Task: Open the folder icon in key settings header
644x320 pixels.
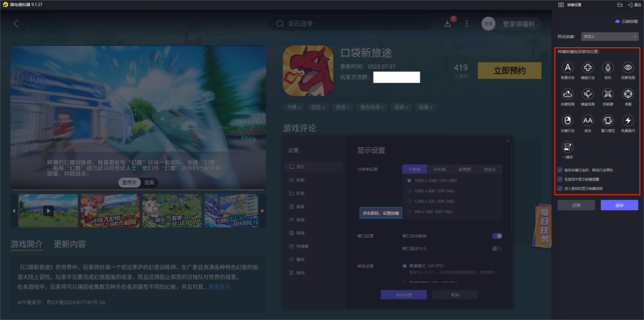Action: coord(620,5)
